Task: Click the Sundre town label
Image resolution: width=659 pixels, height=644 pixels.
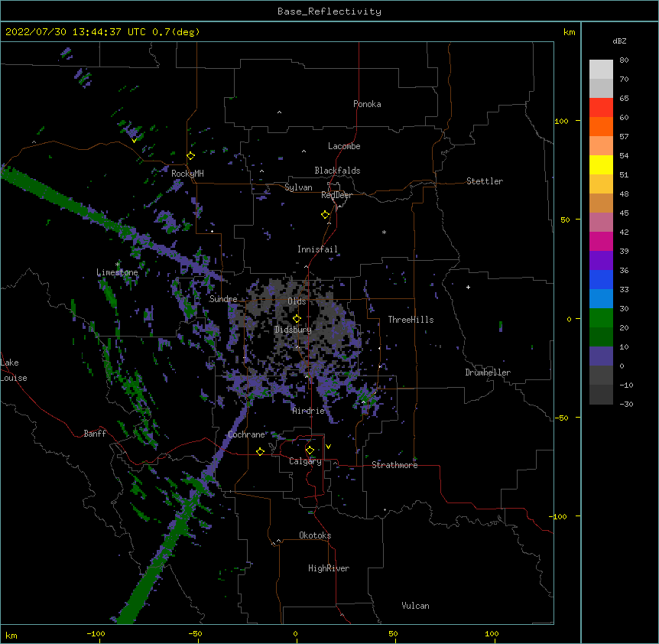Action: pos(223,299)
